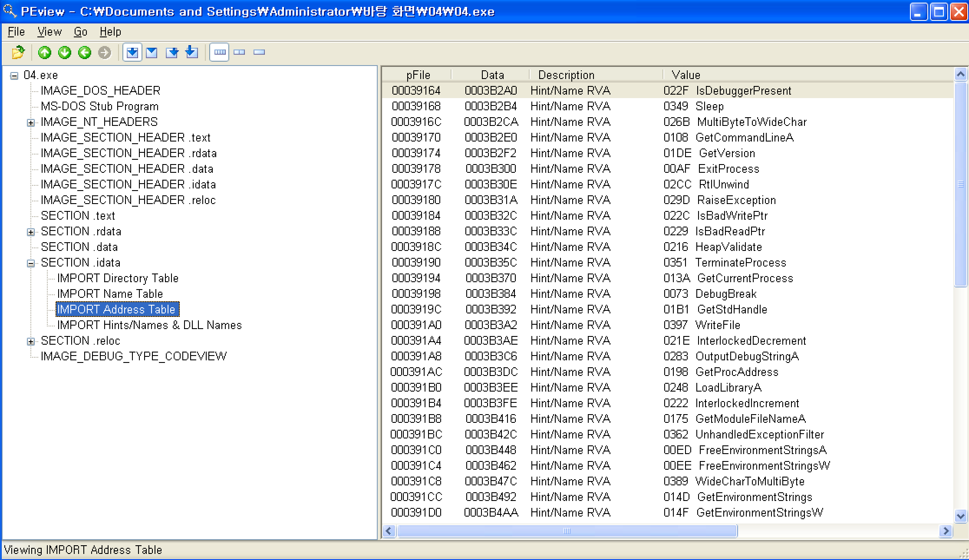This screenshot has width=969, height=560.
Task: Click the open file folder icon
Action: click(18, 53)
